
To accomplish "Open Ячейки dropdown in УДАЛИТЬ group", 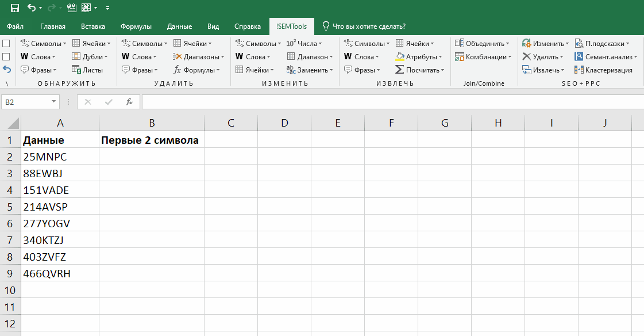I will coord(192,44).
